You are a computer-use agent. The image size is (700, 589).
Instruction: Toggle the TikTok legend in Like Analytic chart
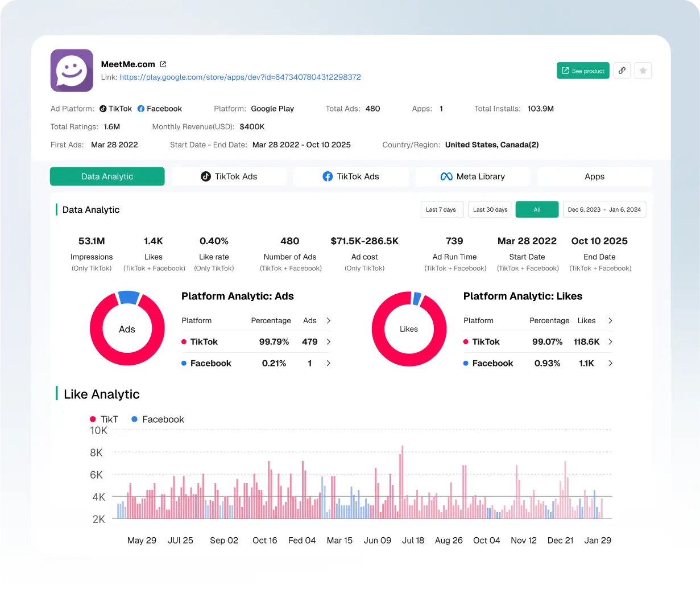tap(103, 419)
